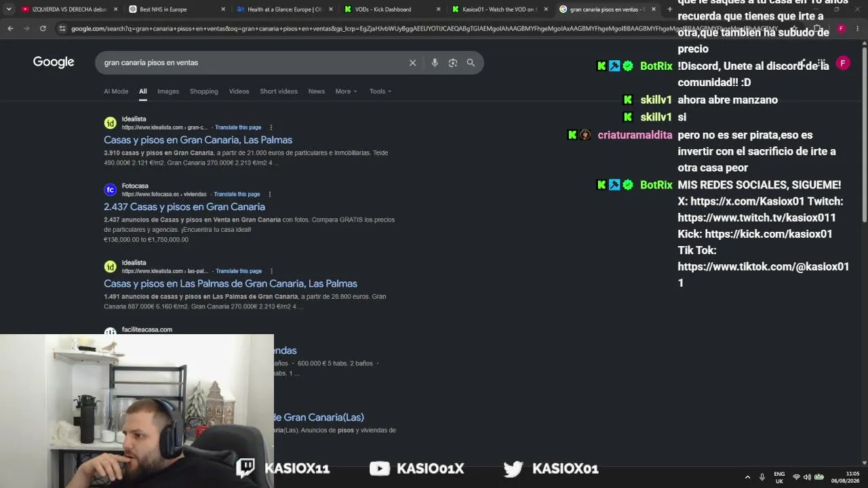
Task: Open search by image (Google Lens)
Action: click(452, 62)
